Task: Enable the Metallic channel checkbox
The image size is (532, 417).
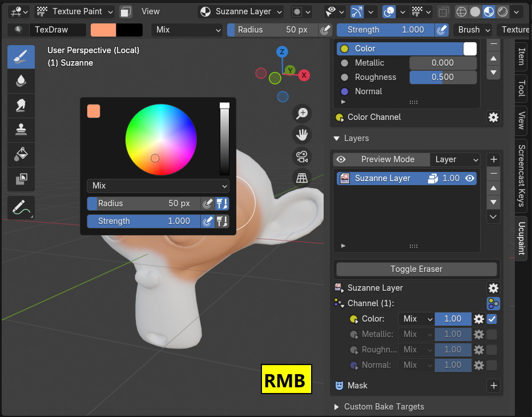Action: (x=491, y=335)
